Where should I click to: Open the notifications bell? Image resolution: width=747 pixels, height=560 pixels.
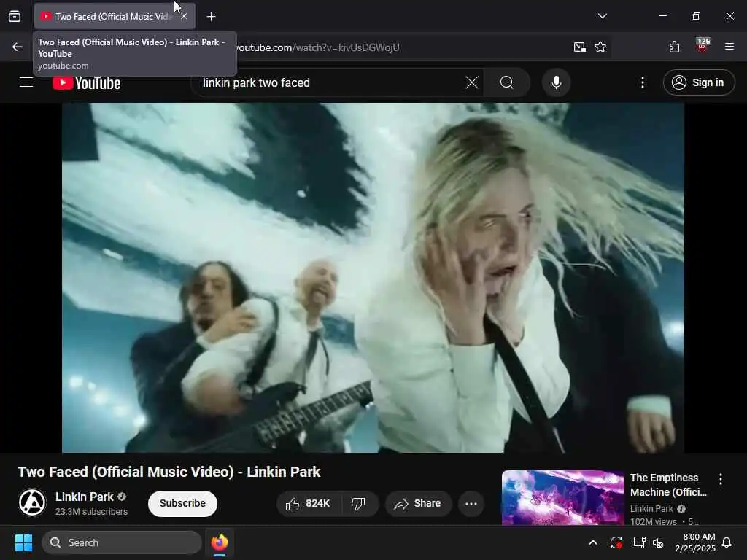click(727, 542)
